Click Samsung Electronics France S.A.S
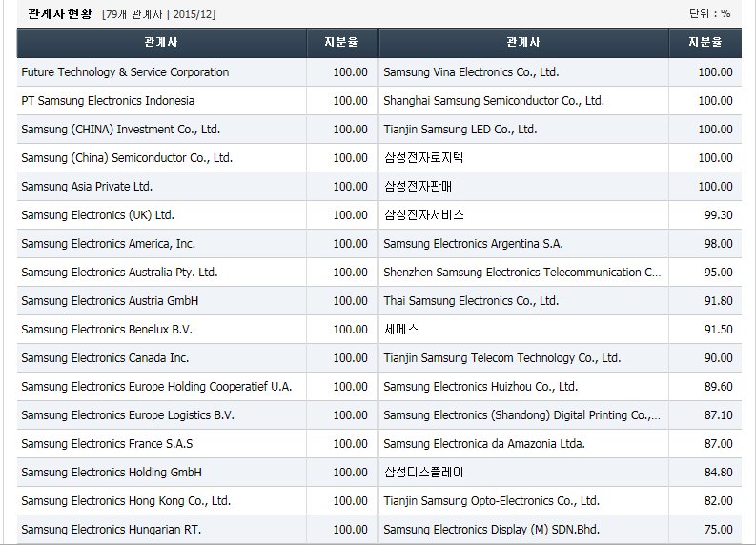This screenshot has height=545, width=756. [x=107, y=444]
